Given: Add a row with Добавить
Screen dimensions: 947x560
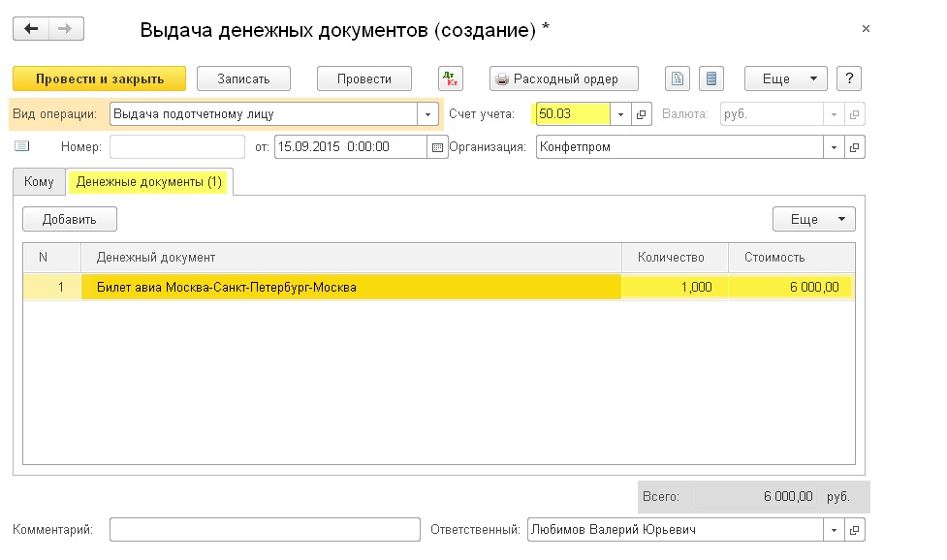Looking at the screenshot, I should pos(70,219).
